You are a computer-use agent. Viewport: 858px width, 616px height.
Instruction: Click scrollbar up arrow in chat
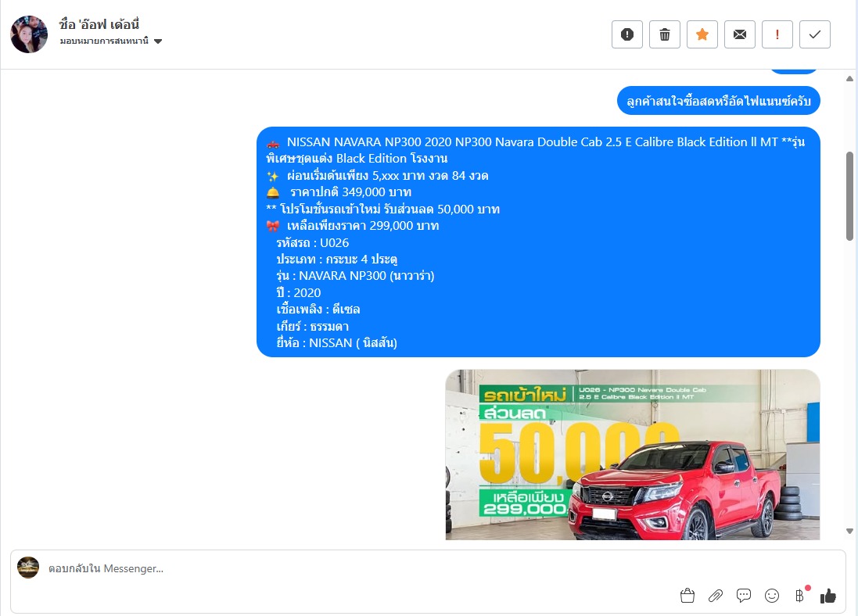(x=850, y=79)
